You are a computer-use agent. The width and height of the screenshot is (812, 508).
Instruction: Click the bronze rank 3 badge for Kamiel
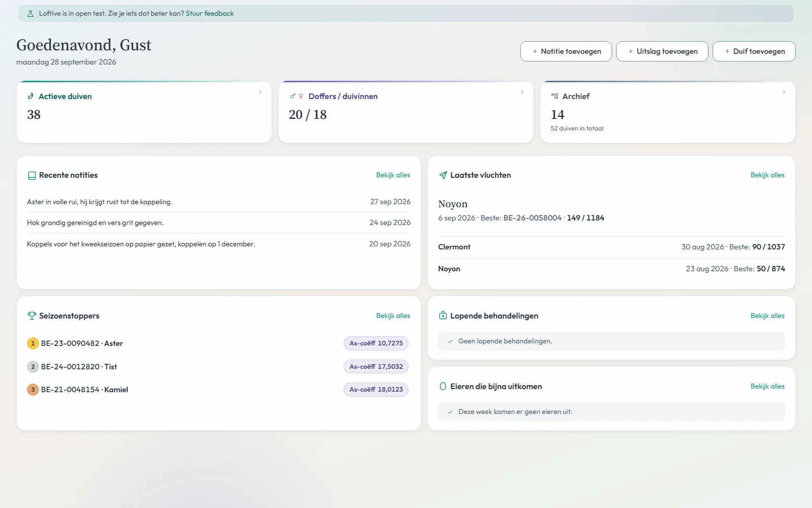click(x=33, y=390)
